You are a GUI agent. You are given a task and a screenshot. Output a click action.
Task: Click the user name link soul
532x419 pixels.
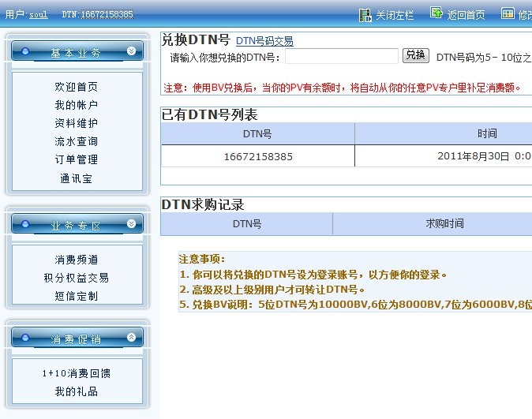pyautogui.click(x=39, y=14)
